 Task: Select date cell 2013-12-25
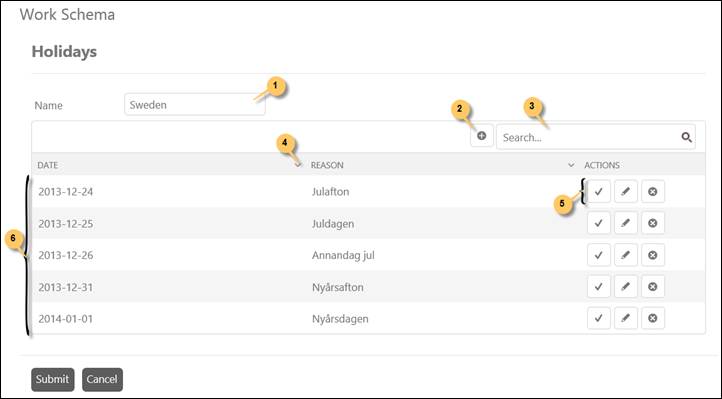pos(65,224)
